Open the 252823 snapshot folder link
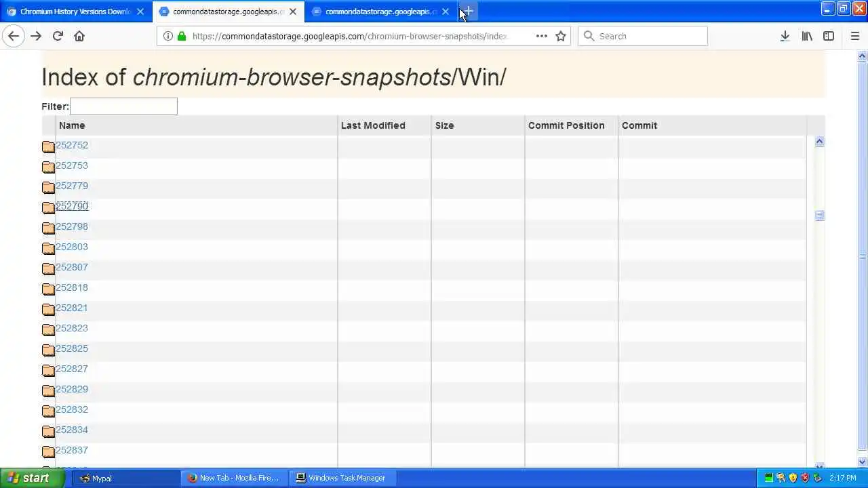 click(72, 328)
